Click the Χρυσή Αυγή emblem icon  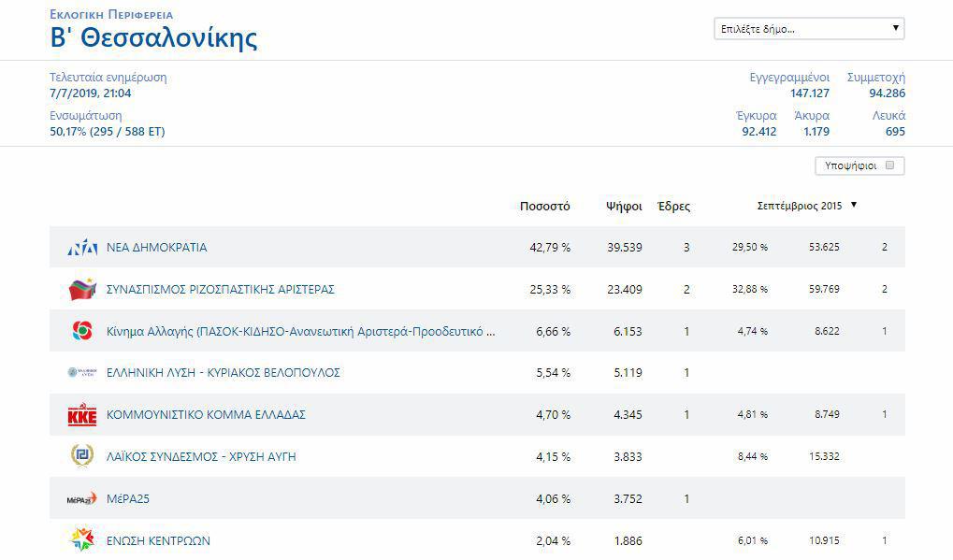click(x=82, y=456)
